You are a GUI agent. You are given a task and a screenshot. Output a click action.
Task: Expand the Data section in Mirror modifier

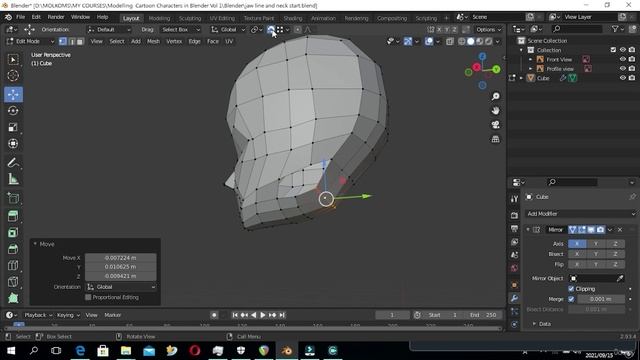coord(534,324)
